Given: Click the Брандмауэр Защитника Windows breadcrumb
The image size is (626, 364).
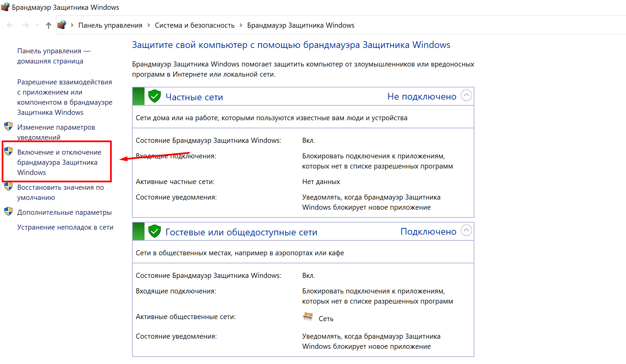Looking at the screenshot, I should [301, 25].
